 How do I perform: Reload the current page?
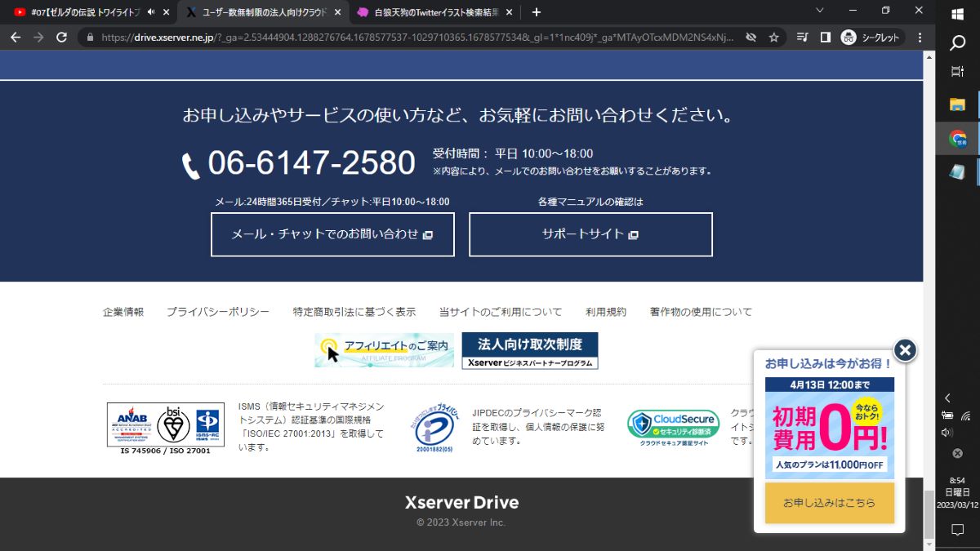click(61, 38)
